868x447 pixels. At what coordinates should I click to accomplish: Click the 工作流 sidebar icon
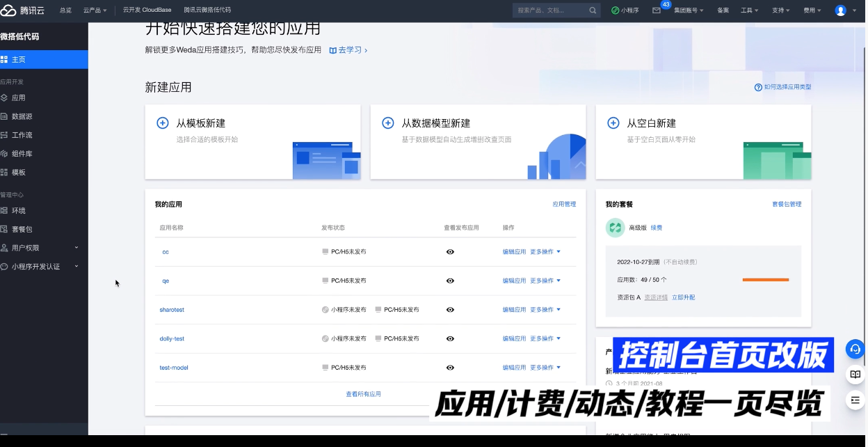tap(4, 135)
